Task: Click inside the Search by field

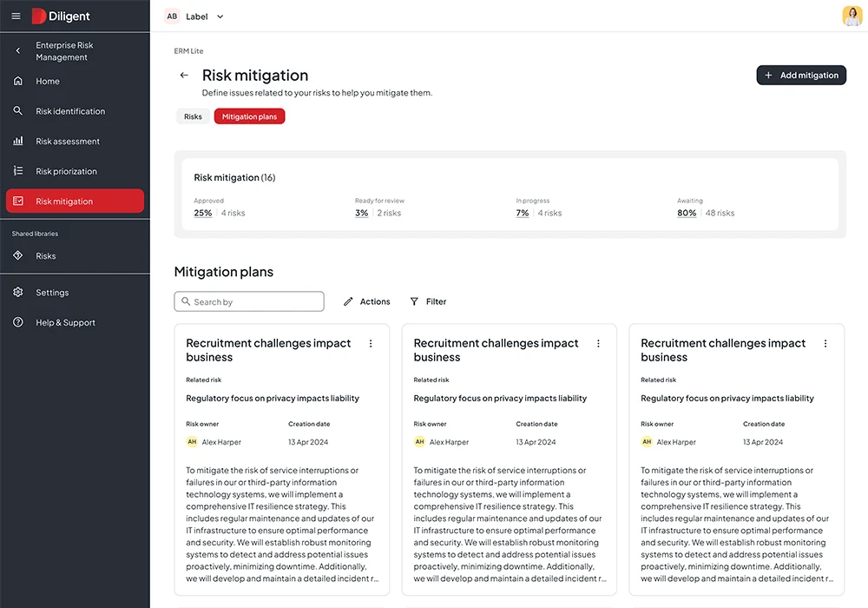Action: coord(249,301)
